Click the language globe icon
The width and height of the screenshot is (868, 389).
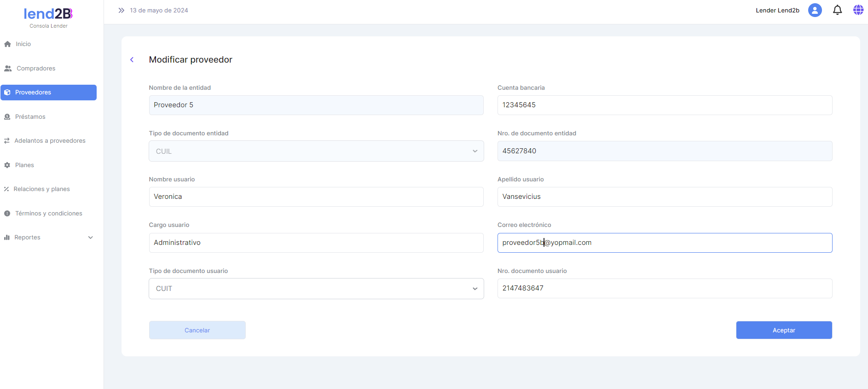(x=858, y=10)
